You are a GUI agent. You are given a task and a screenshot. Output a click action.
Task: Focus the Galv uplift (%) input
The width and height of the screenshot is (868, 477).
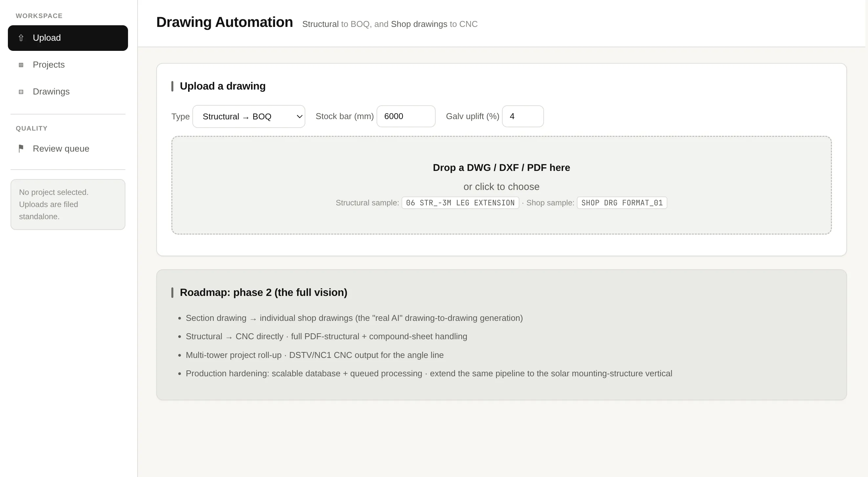click(523, 116)
